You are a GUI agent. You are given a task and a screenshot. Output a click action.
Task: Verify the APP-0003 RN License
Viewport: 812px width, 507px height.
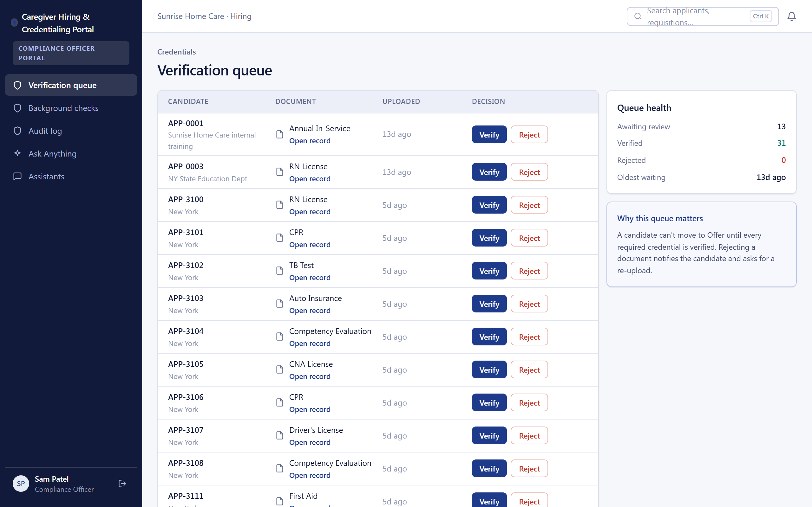pyautogui.click(x=489, y=172)
